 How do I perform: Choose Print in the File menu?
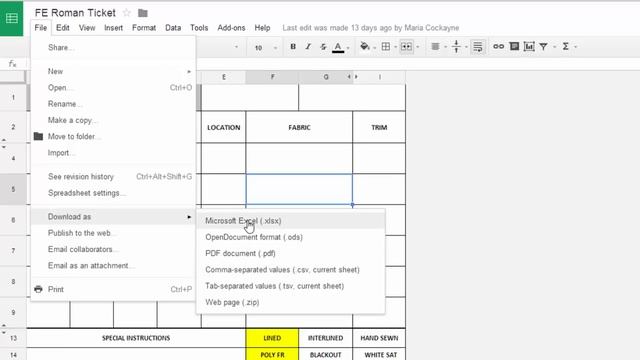(x=113, y=289)
